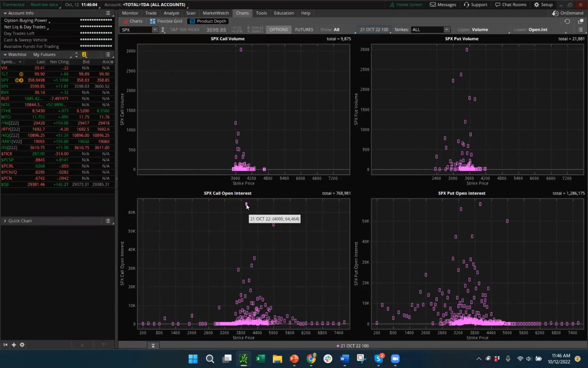Select the Product Depth subtab

click(208, 21)
